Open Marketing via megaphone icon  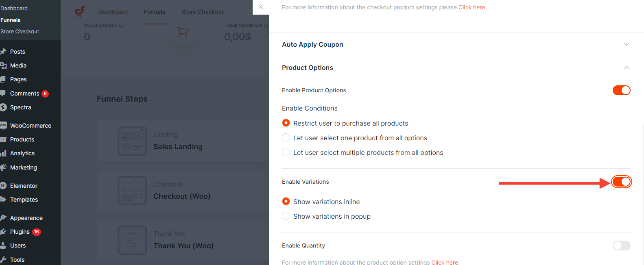pos(3,167)
